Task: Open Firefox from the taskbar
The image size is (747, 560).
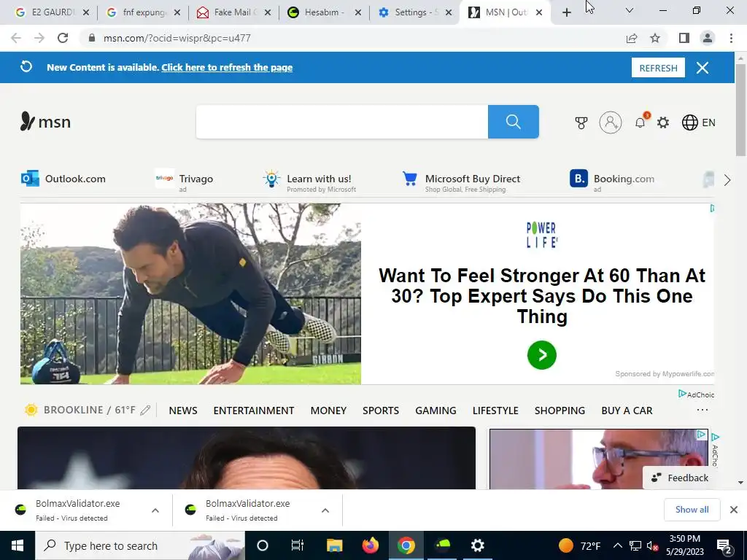Action: click(x=370, y=545)
